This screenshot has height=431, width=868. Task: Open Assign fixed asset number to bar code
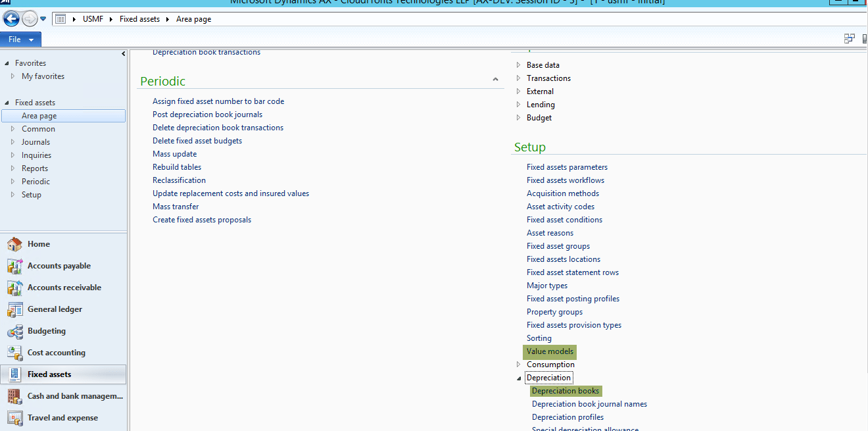[x=218, y=101]
